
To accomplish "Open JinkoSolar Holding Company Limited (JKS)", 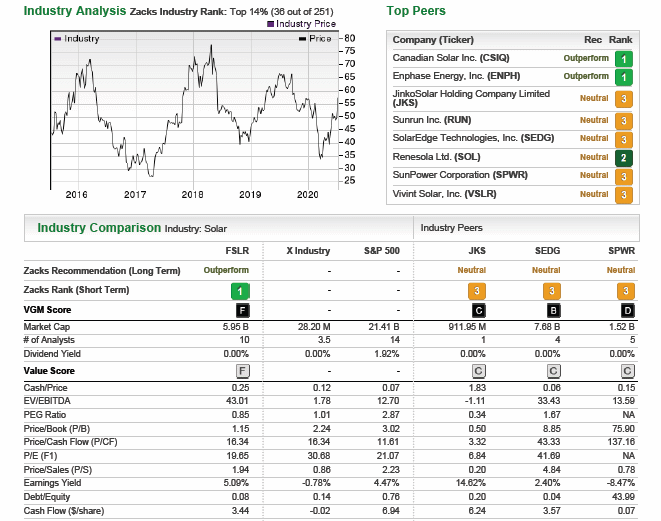I will pyautogui.click(x=471, y=98).
